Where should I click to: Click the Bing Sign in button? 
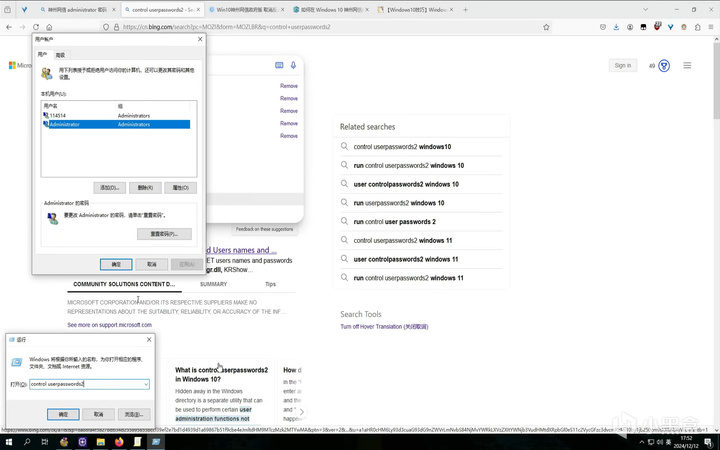[623, 66]
